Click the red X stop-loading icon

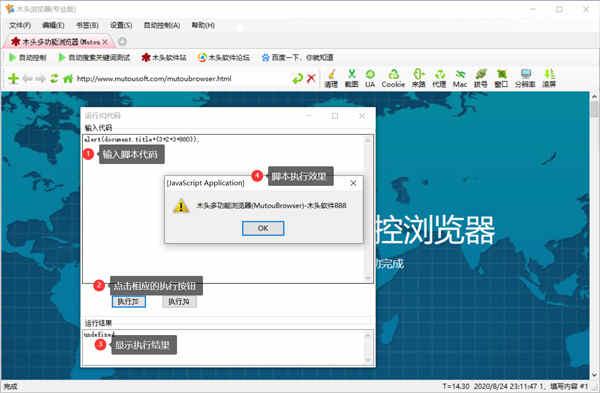(311, 78)
